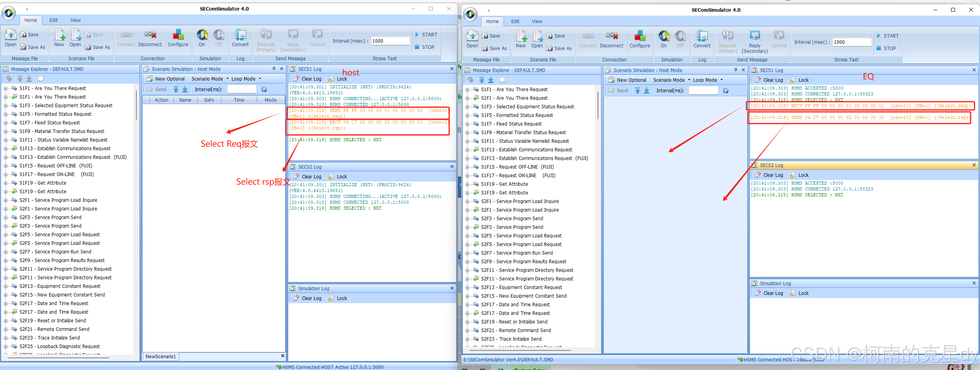Click Interval (msec) field in right window
The width and height of the screenshot is (980, 370).
(x=852, y=42)
